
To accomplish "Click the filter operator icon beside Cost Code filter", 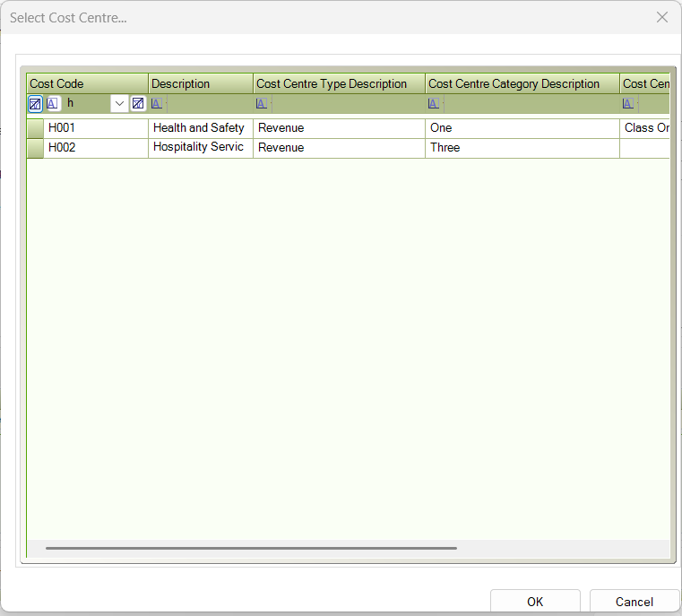I will 53,103.
